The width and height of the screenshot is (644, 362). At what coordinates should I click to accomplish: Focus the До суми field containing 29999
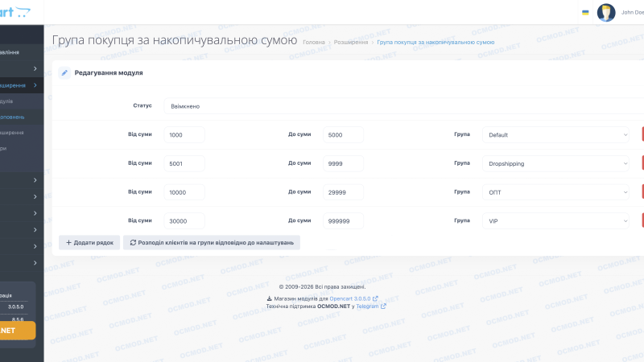pos(344,192)
